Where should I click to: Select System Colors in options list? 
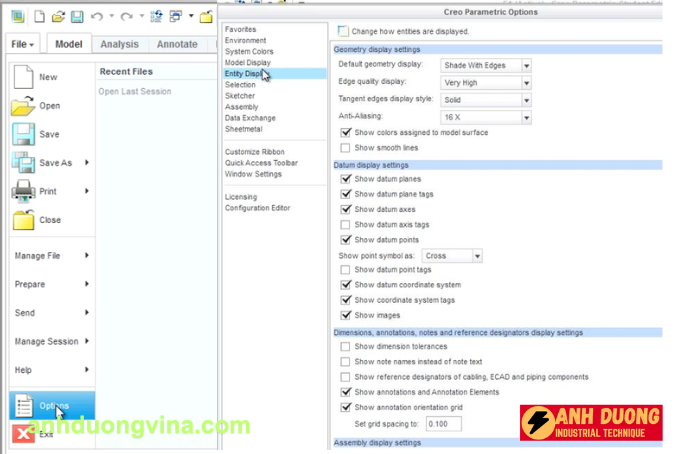[251, 51]
